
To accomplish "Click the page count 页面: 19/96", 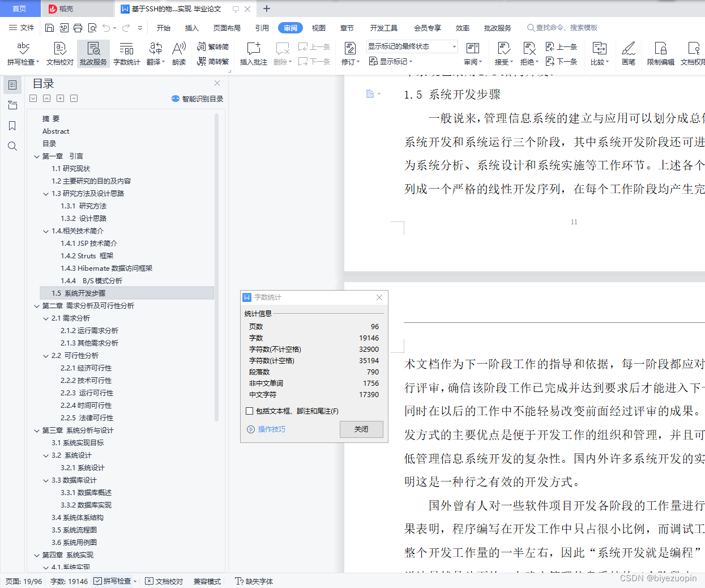I will pos(24,581).
